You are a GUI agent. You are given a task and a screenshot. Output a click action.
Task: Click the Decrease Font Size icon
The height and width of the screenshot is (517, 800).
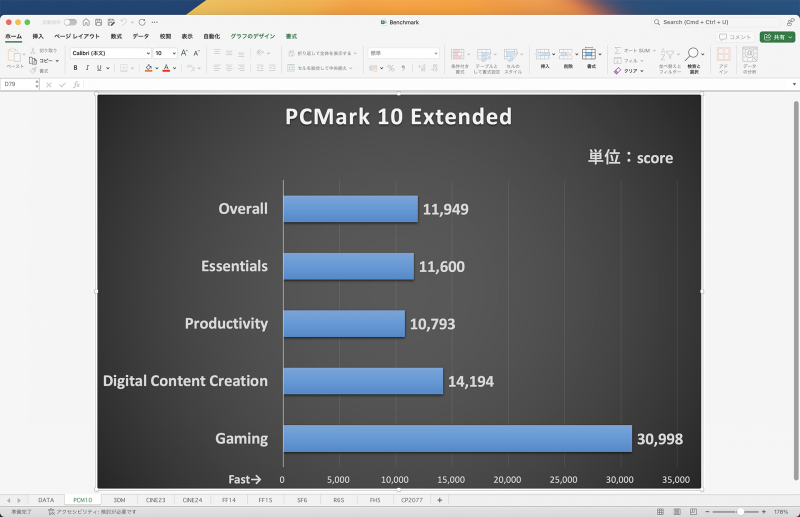click(x=196, y=53)
